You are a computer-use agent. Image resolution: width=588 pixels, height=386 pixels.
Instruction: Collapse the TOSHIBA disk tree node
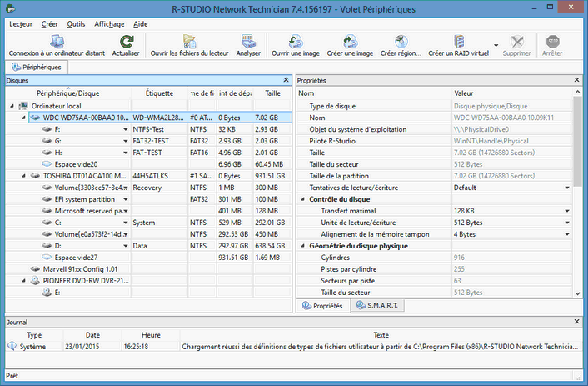tap(23, 176)
